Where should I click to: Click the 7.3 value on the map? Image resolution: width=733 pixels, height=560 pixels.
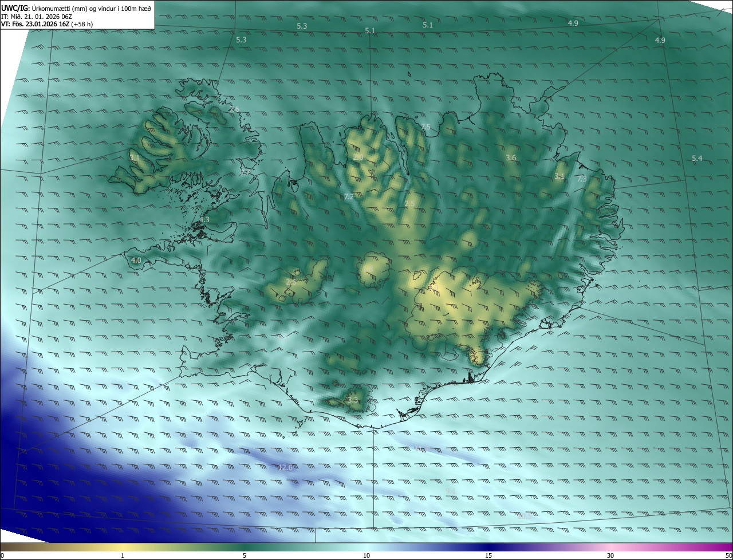point(582,179)
